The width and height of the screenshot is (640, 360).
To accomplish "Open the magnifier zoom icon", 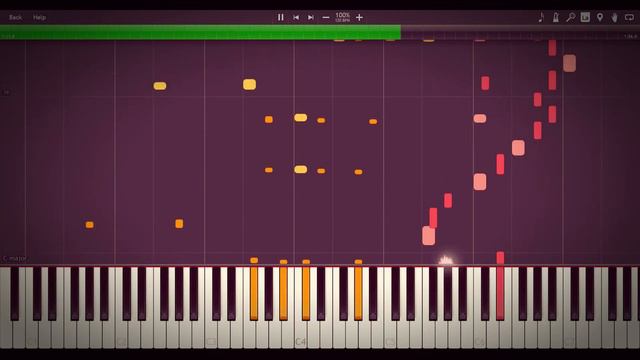I will coord(570,17).
